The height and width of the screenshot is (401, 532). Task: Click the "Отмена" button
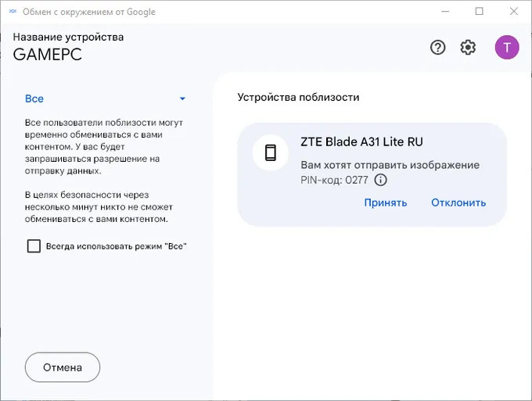coord(63,367)
